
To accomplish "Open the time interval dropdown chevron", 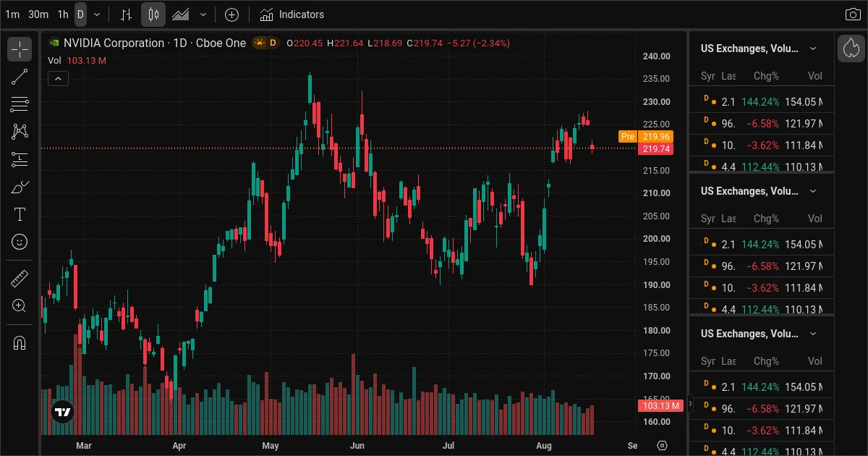I will pos(97,14).
